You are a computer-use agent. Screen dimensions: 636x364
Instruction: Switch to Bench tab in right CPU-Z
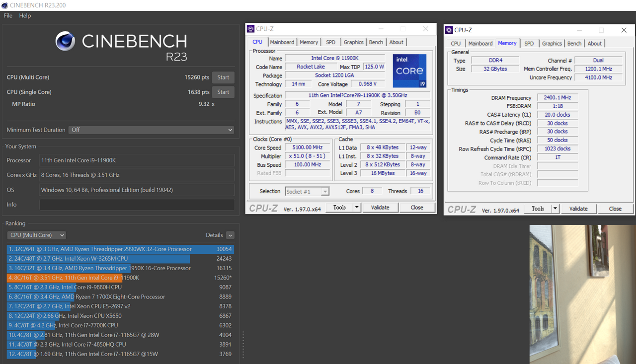(x=574, y=44)
